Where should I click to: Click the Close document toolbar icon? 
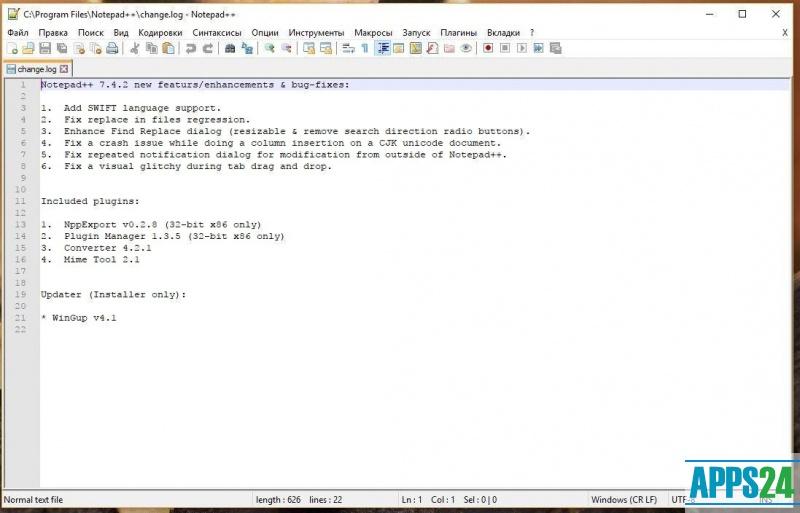pos(79,48)
